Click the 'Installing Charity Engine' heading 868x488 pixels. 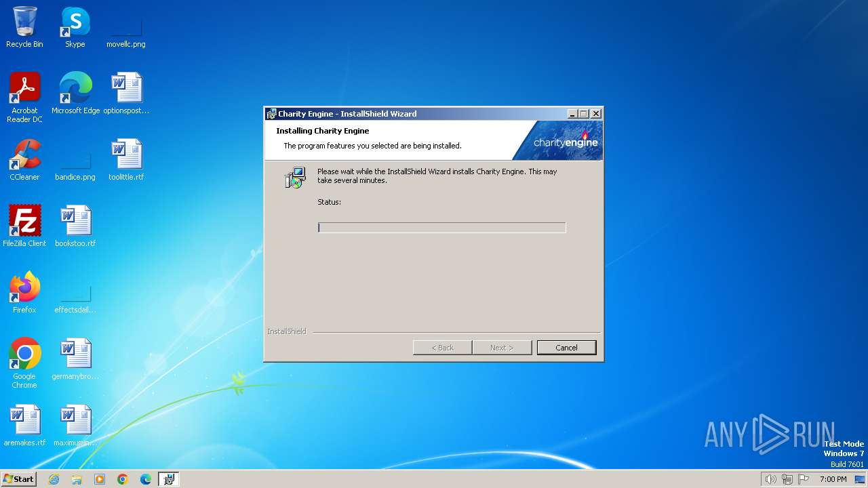[x=323, y=131]
